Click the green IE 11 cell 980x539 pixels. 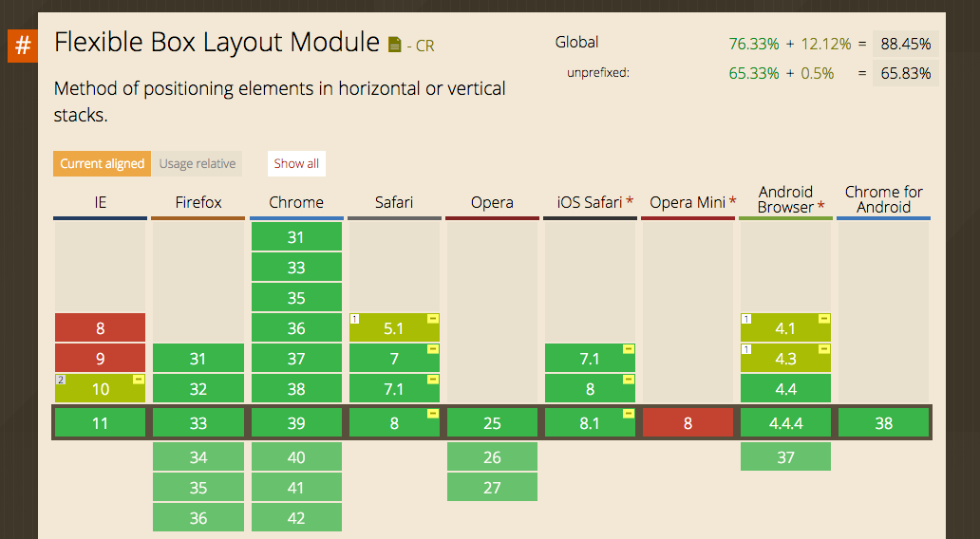(100, 423)
